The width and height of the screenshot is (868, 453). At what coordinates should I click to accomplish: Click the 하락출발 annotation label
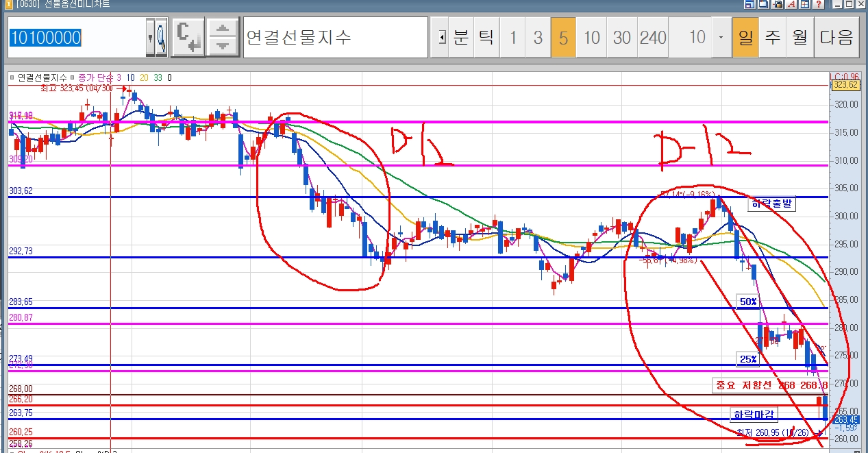click(772, 204)
